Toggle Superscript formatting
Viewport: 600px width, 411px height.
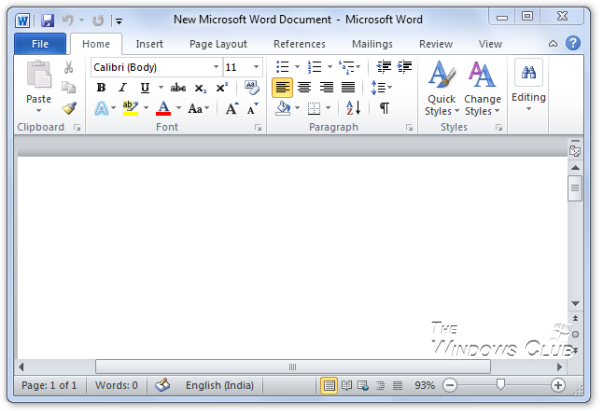pos(222,88)
